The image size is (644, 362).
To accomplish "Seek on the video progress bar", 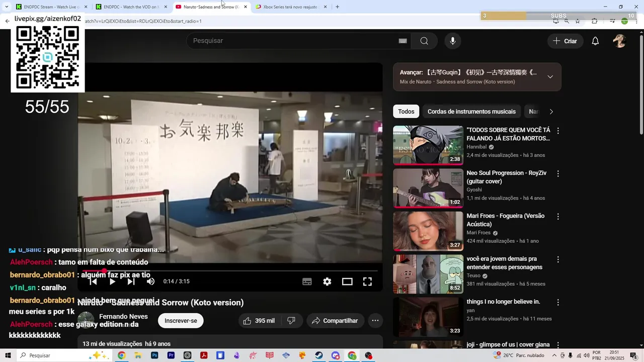I will tap(230, 271).
